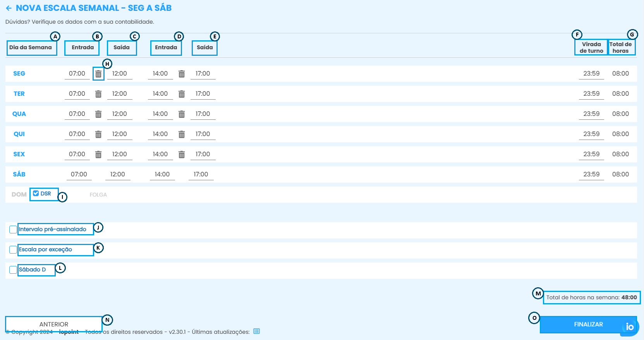Screen dimensions: 644x340
Task: Remove the first time interval on QUA
Action: 98,114
